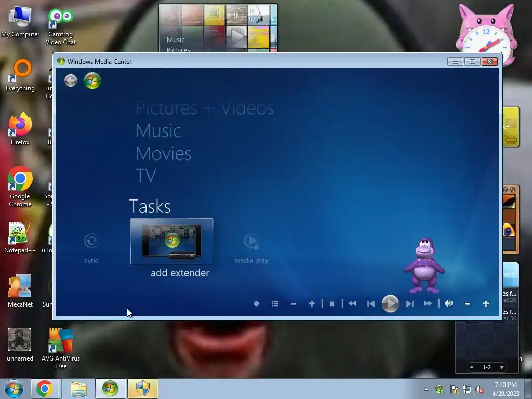Select the Tasks heading
The image size is (532, 399).
tap(150, 206)
